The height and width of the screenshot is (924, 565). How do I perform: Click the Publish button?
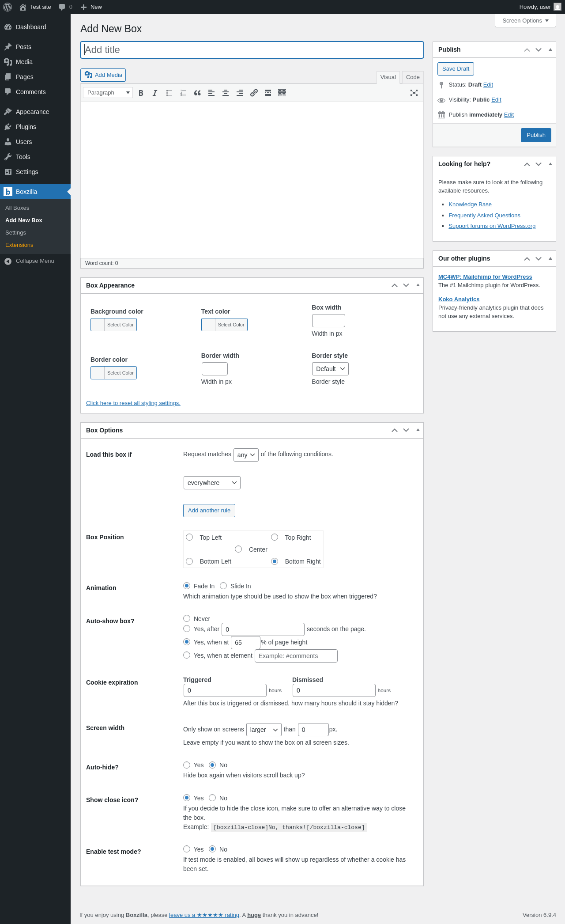[536, 135]
